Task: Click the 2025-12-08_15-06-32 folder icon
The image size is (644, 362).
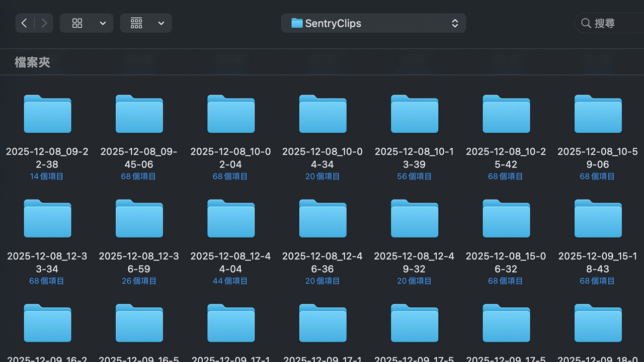Action: (x=506, y=219)
